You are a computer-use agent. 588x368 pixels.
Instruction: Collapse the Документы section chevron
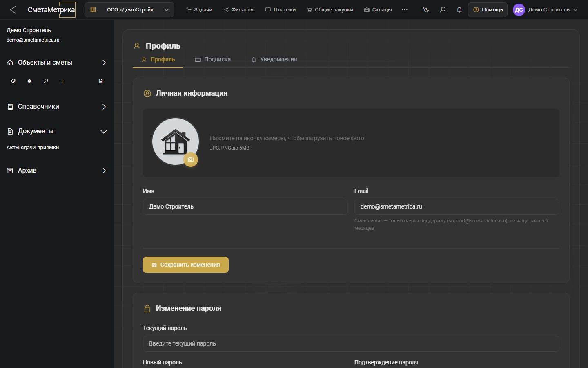point(104,132)
